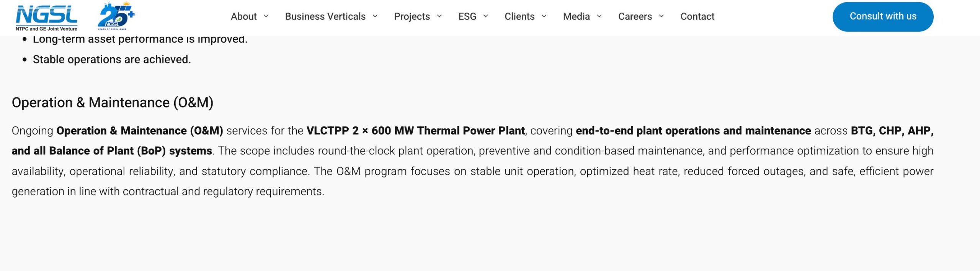Select the Projects navigation label
Viewport: 980px width, 271px height.
(412, 16)
